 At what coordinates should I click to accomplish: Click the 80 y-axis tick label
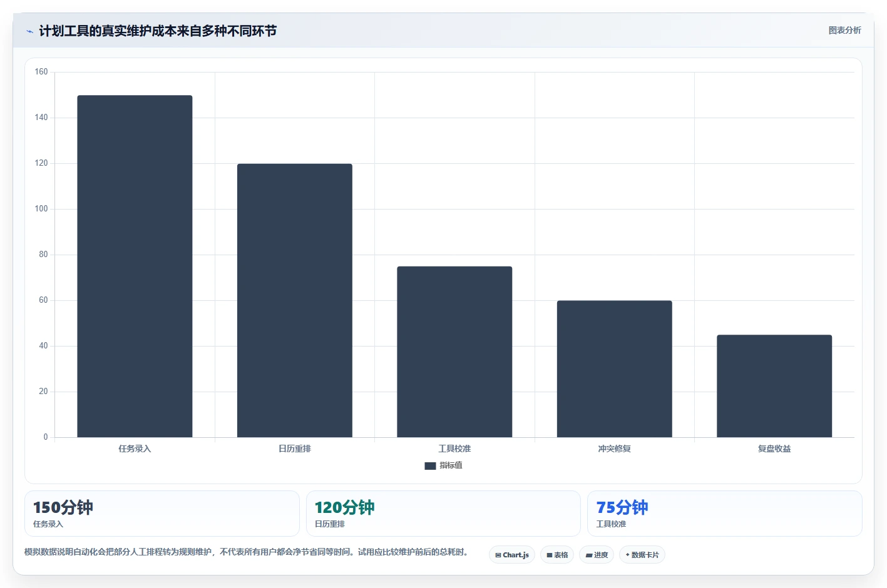click(x=43, y=255)
